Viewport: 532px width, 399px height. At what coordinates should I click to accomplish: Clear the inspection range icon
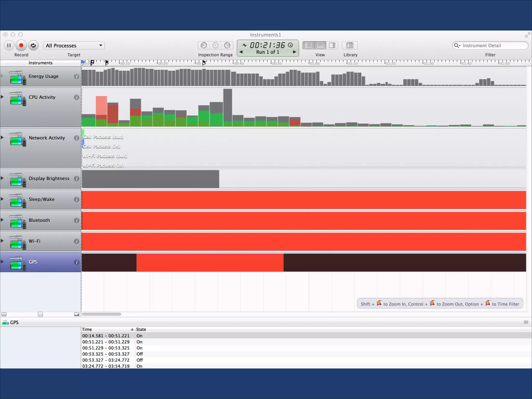[x=216, y=45]
